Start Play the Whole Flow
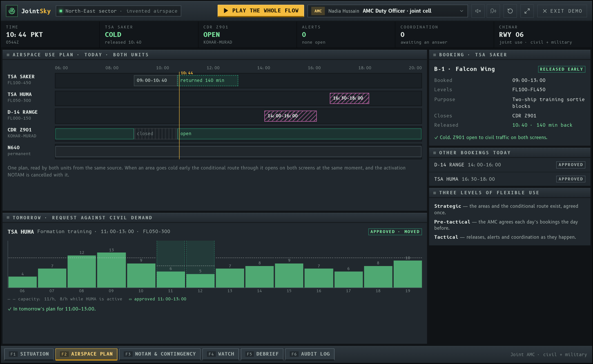This screenshot has width=593, height=364. (261, 11)
